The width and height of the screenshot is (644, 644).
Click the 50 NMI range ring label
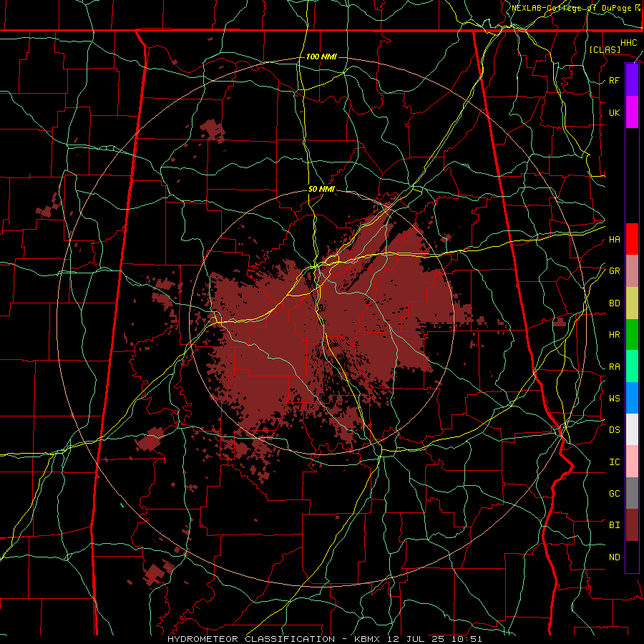point(321,190)
